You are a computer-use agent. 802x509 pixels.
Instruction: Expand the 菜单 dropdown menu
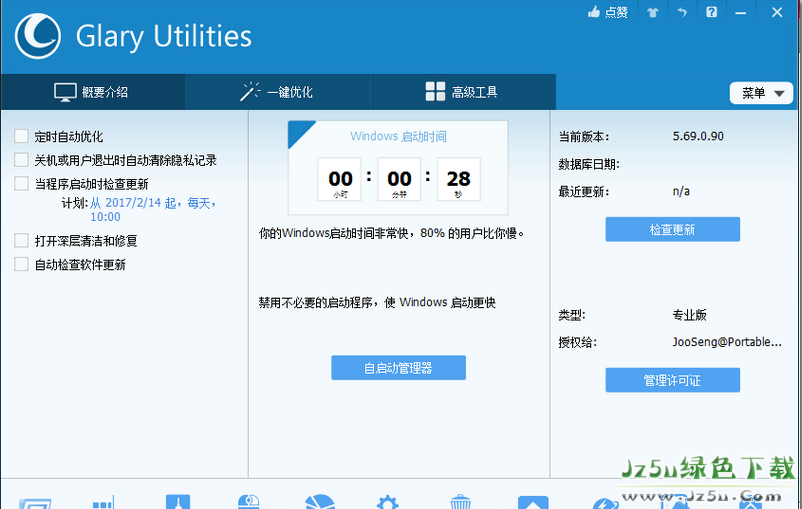click(x=761, y=93)
